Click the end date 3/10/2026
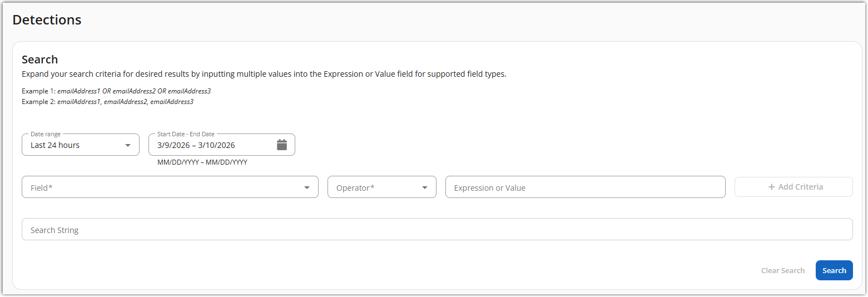 coord(216,145)
